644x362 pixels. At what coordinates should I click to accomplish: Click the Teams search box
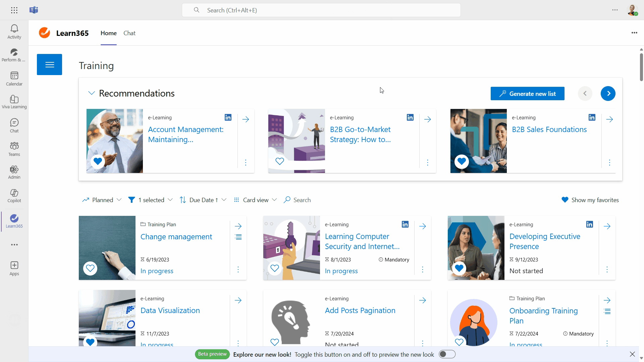(321, 10)
